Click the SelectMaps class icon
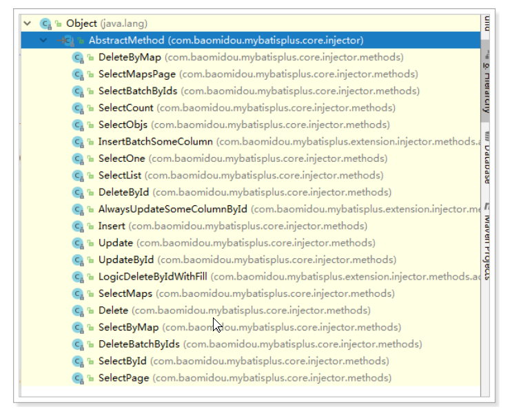Screen dimensions: 532x409 pyautogui.click(x=78, y=294)
